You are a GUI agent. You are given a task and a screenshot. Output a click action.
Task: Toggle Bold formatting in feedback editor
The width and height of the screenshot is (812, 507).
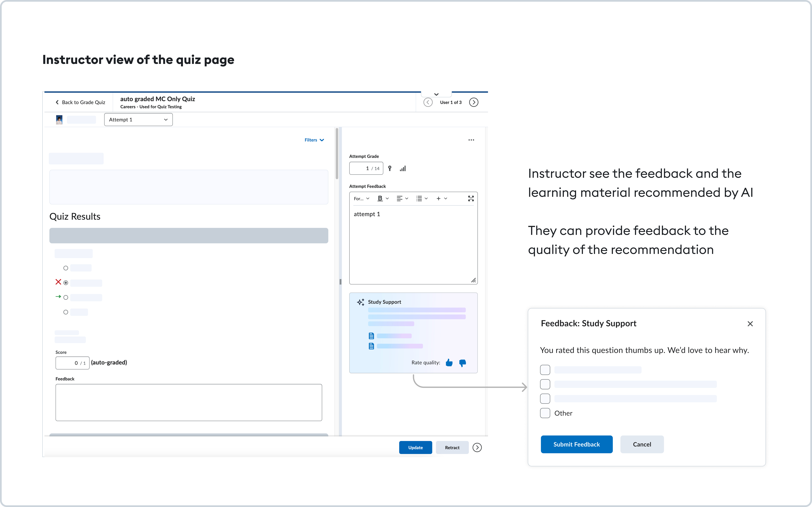tap(380, 198)
